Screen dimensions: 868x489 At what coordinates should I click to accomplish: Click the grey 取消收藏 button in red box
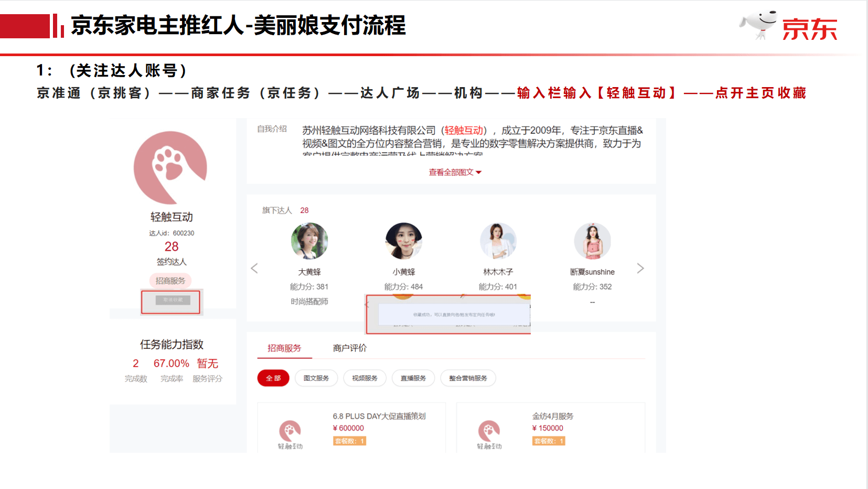(173, 300)
